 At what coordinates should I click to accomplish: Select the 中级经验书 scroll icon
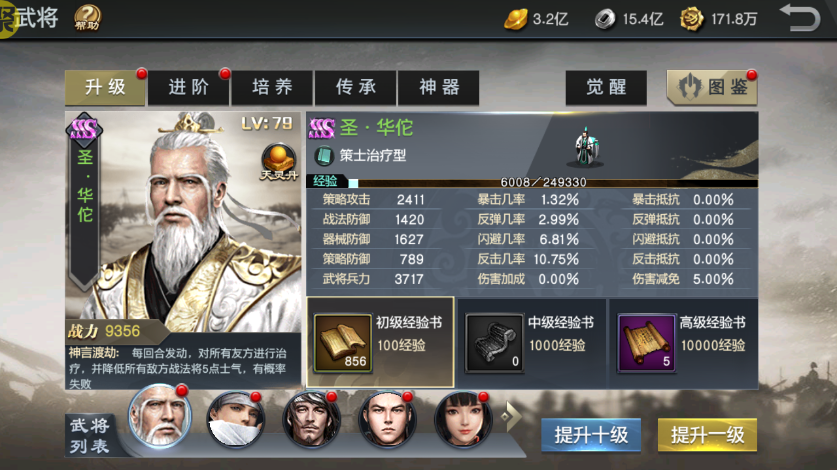494,342
